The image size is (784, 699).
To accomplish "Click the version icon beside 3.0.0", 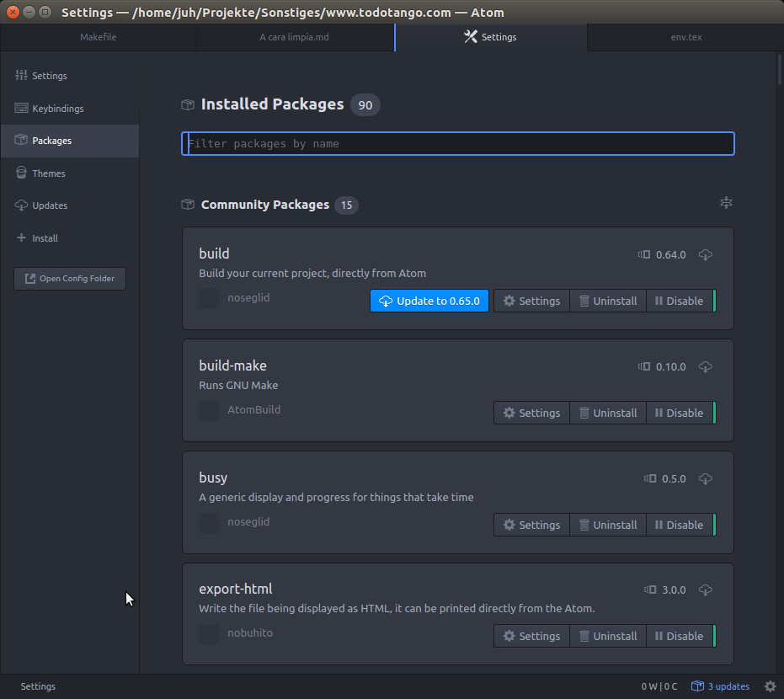I will pyautogui.click(x=650, y=590).
